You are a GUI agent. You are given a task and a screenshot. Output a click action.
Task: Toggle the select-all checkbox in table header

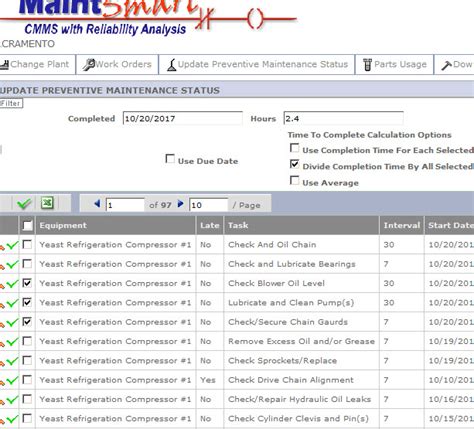click(27, 226)
